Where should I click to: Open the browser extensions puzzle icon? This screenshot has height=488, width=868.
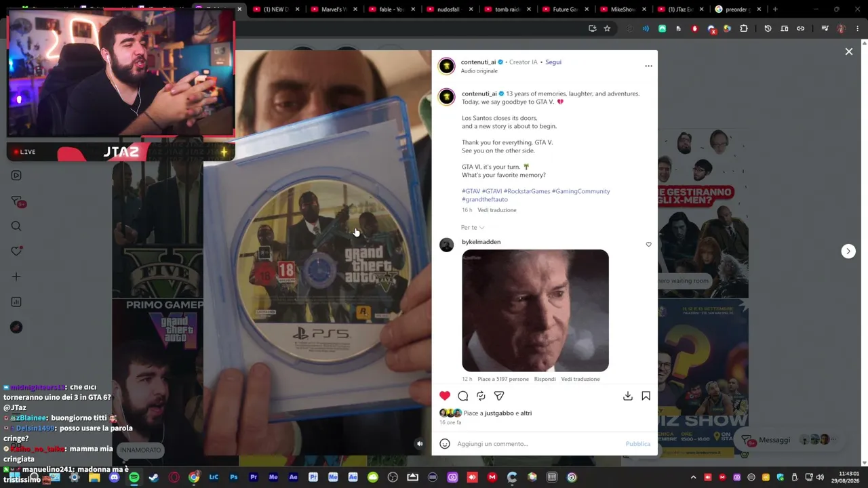tap(744, 28)
